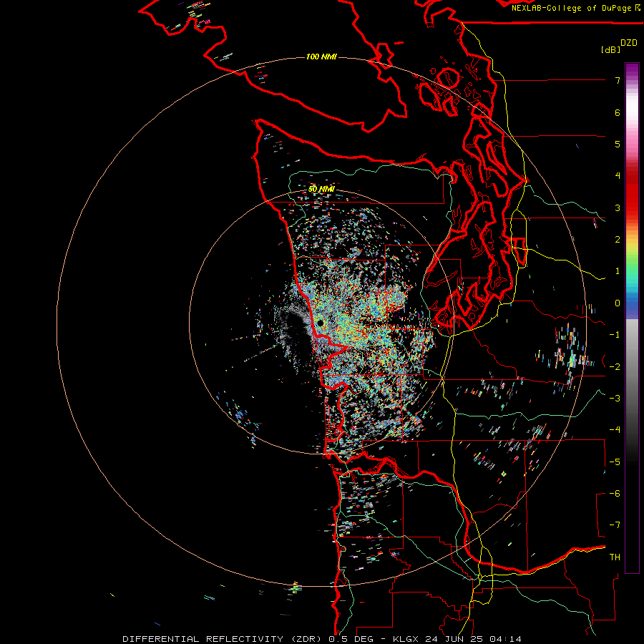This screenshot has height=644, width=644.
Task: Click the 6 value on color scale
Action: pyautogui.click(x=618, y=112)
